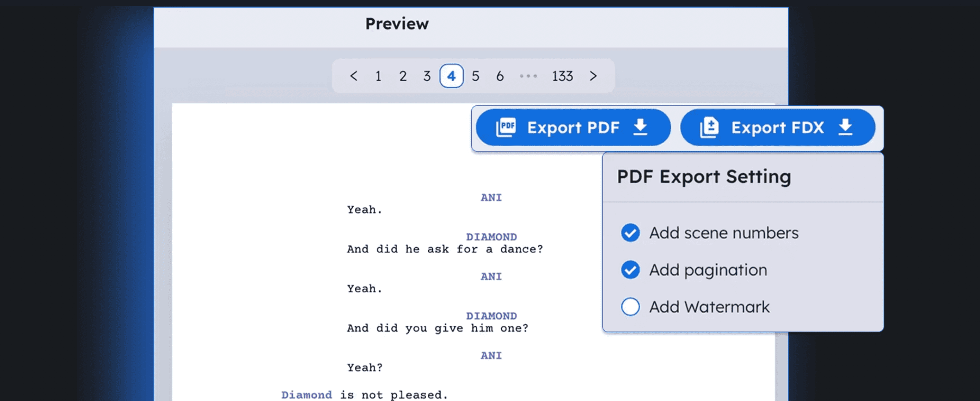Select page 2 from the page navigator
Viewport: 980px width, 401px height.
click(x=402, y=76)
